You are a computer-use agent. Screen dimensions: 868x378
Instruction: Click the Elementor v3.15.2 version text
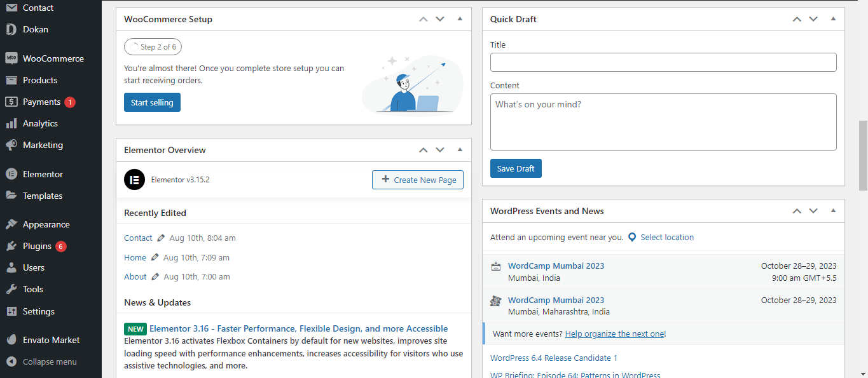pyautogui.click(x=180, y=180)
